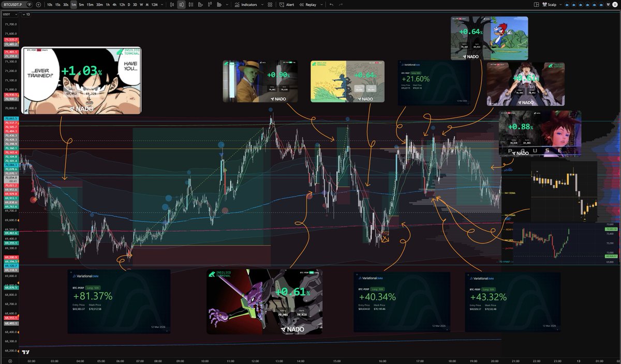The image size is (621, 364).
Task: Click the settings icon at bottom-left of time axis
Action: [9, 360]
